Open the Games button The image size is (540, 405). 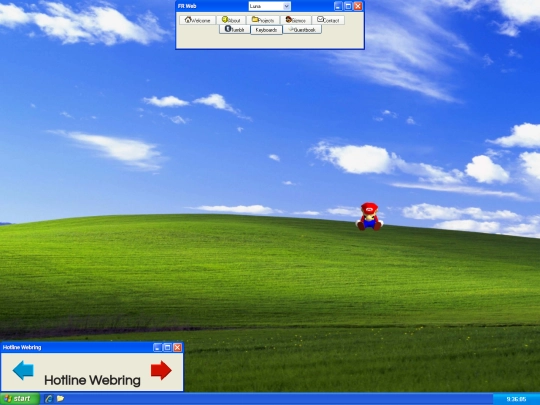tap(296, 20)
